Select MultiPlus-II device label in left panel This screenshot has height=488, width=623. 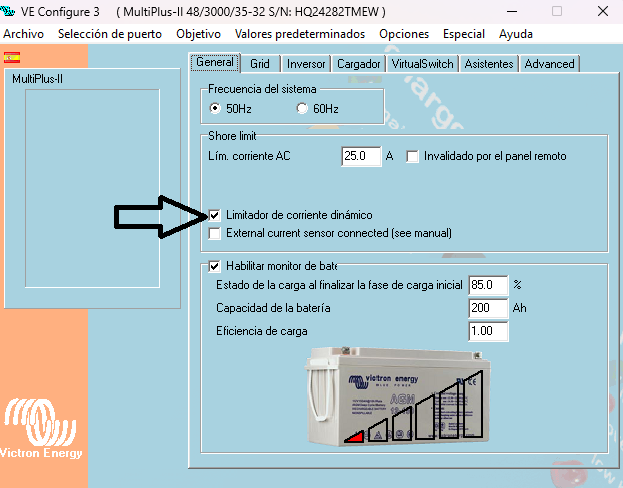coord(37,79)
